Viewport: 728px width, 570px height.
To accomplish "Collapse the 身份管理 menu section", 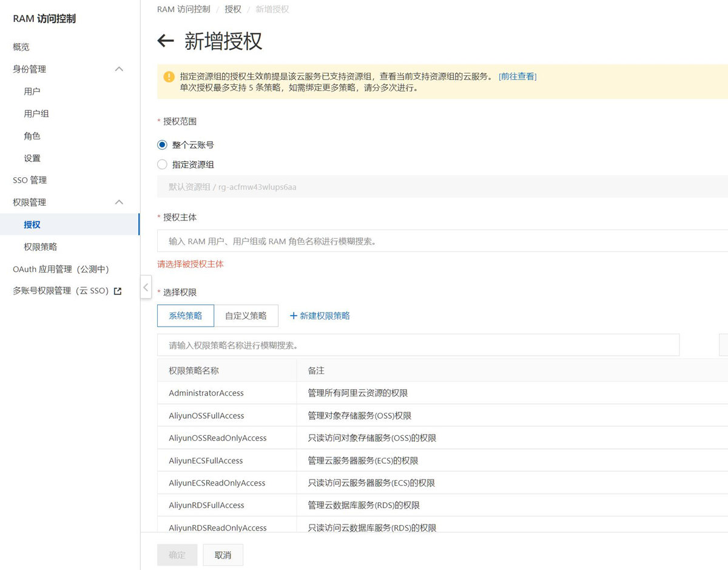I will tap(120, 69).
